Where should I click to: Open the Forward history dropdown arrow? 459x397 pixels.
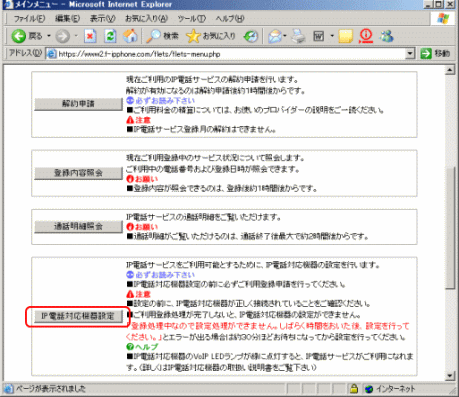(x=76, y=36)
